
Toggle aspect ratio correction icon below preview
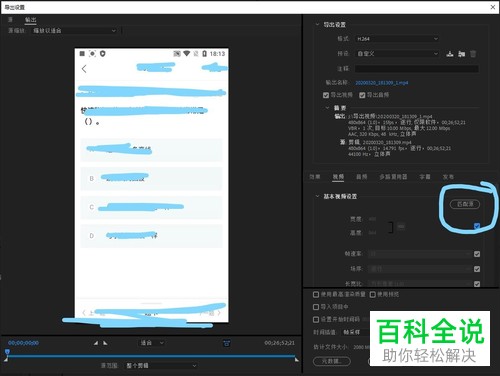227,343
